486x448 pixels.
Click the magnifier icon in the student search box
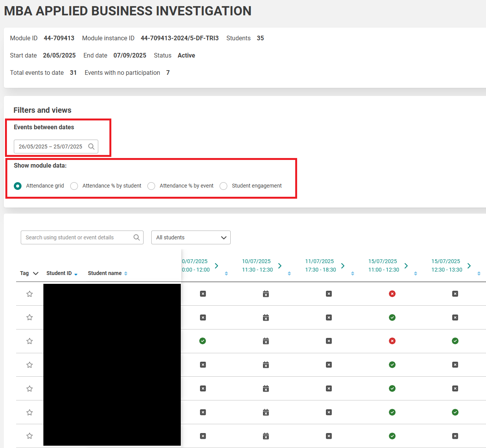click(137, 237)
